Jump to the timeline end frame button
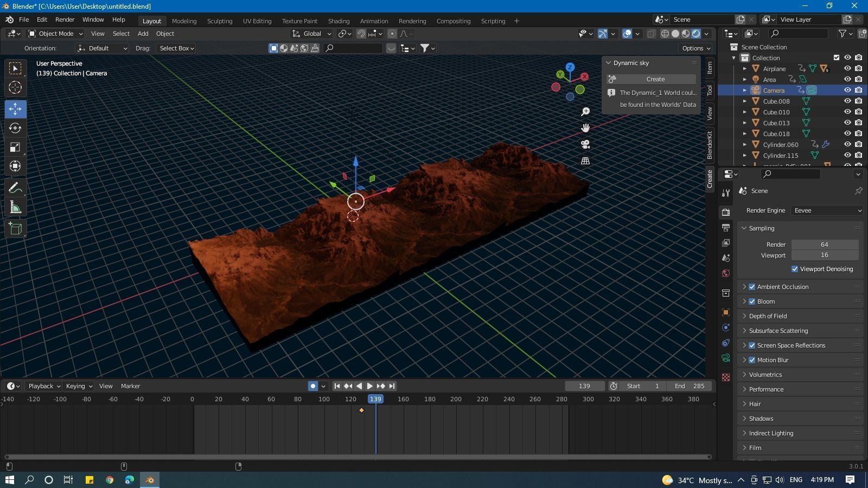This screenshot has width=868, height=488. point(392,386)
